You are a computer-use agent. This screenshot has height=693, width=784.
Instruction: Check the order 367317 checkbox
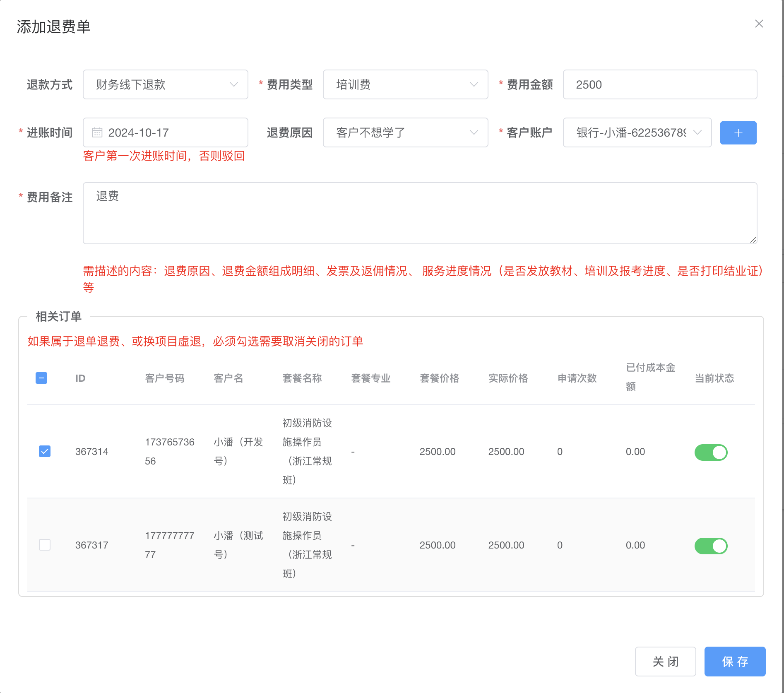(45, 545)
